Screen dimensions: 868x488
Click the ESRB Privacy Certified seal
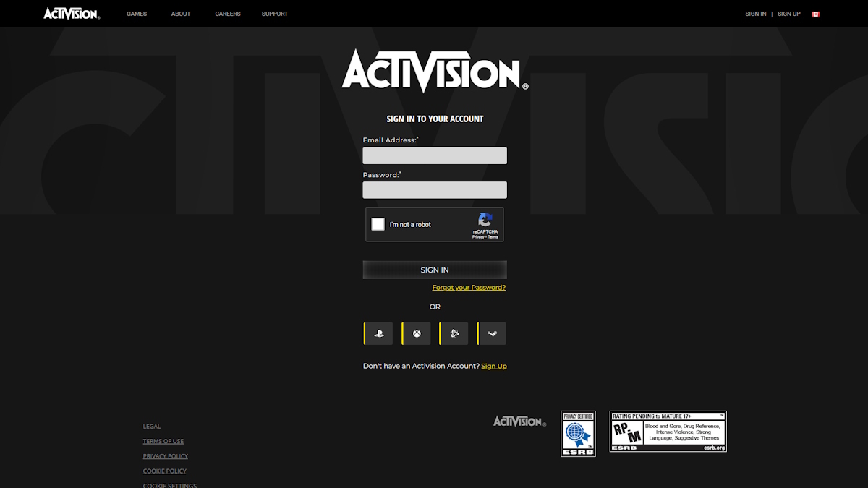click(x=578, y=432)
